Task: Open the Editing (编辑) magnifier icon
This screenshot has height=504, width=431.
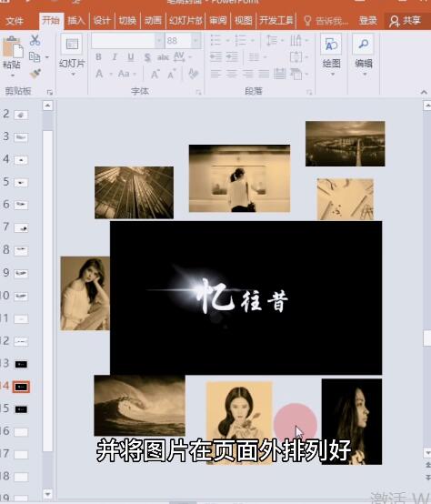Action: point(363,44)
